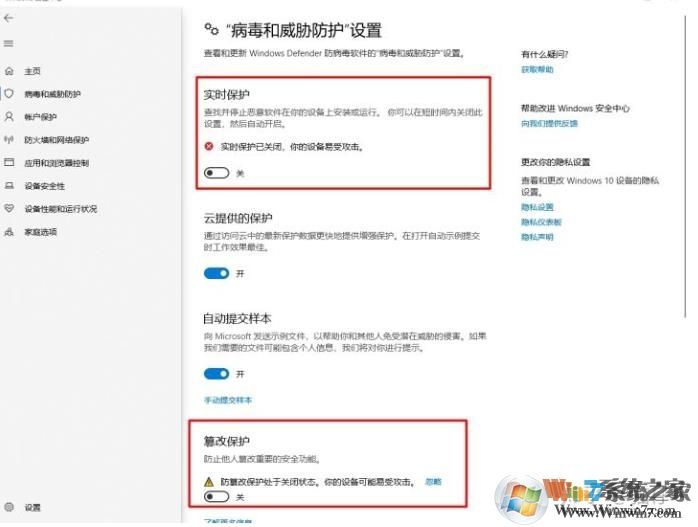
Task: Click the 云提供的保护 heading
Action: pos(238,218)
